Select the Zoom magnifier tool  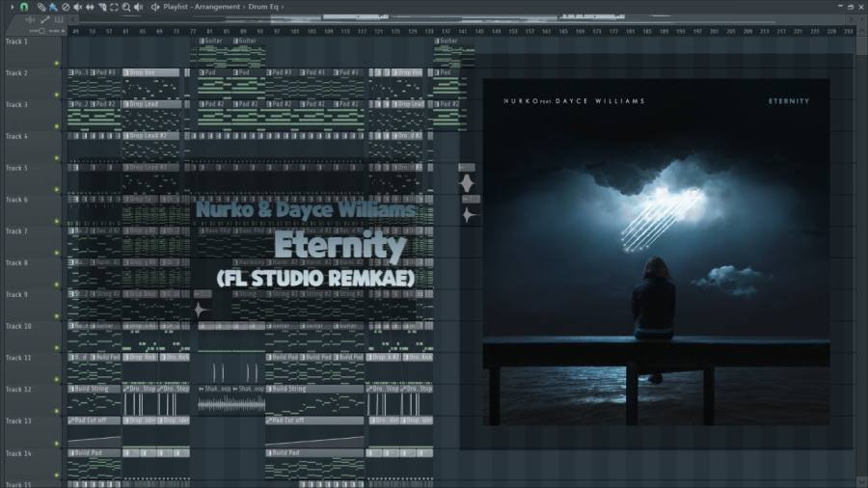click(126, 7)
